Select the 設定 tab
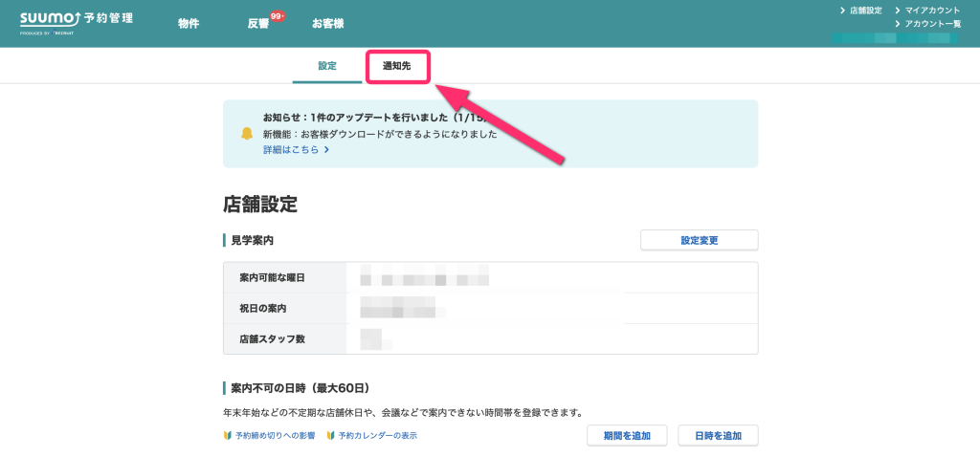 pyautogui.click(x=327, y=66)
